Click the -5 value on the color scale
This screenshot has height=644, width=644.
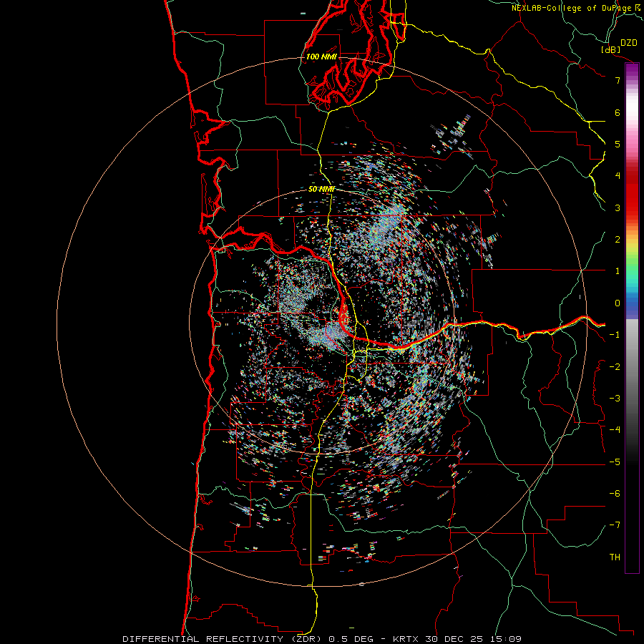tap(615, 462)
